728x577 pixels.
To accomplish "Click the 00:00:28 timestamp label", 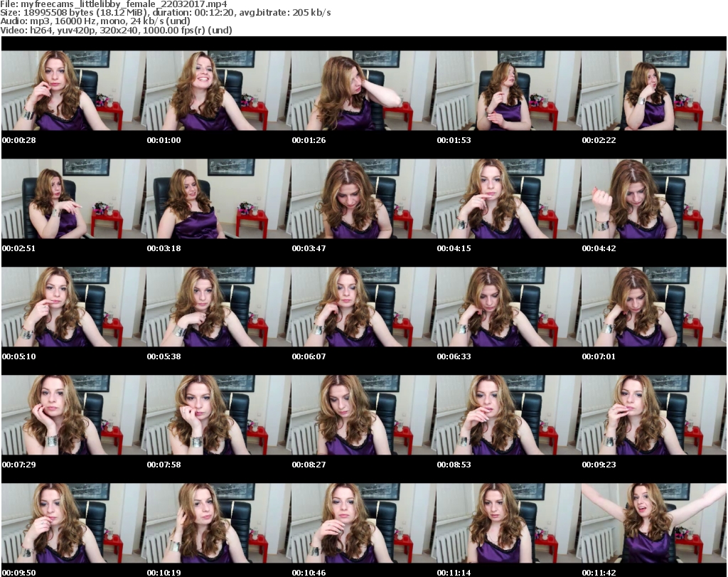I will coord(19,140).
